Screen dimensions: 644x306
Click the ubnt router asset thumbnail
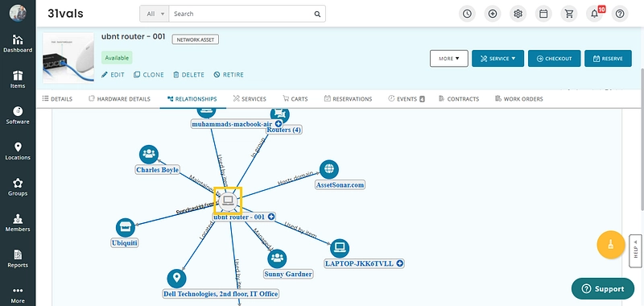68,58
